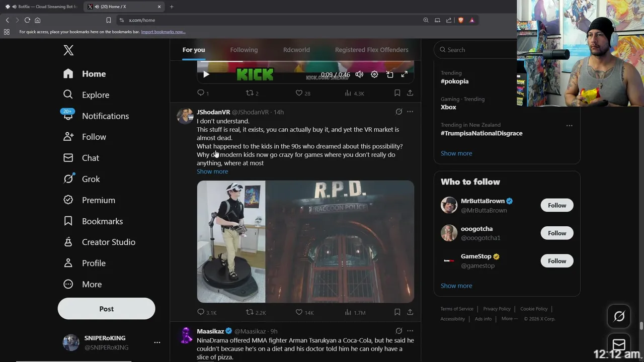
Task: Open the Xbox trending topic
Action: click(x=448, y=107)
